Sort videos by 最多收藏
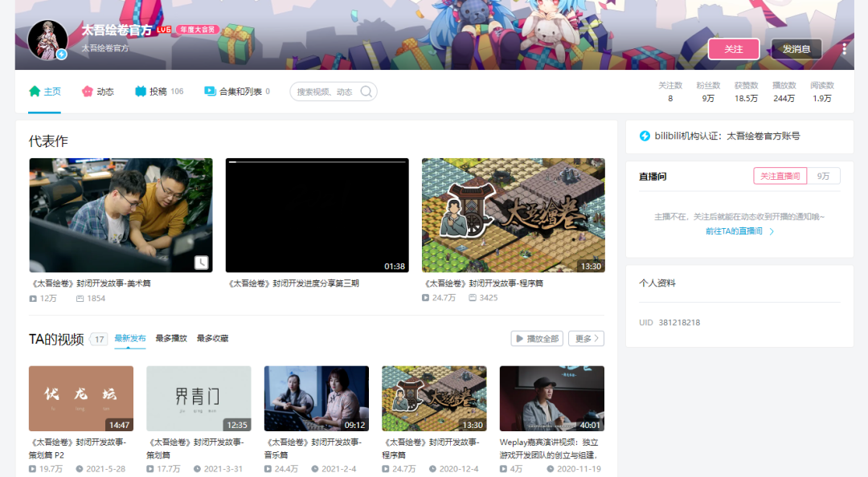868x477 pixels. coord(212,338)
